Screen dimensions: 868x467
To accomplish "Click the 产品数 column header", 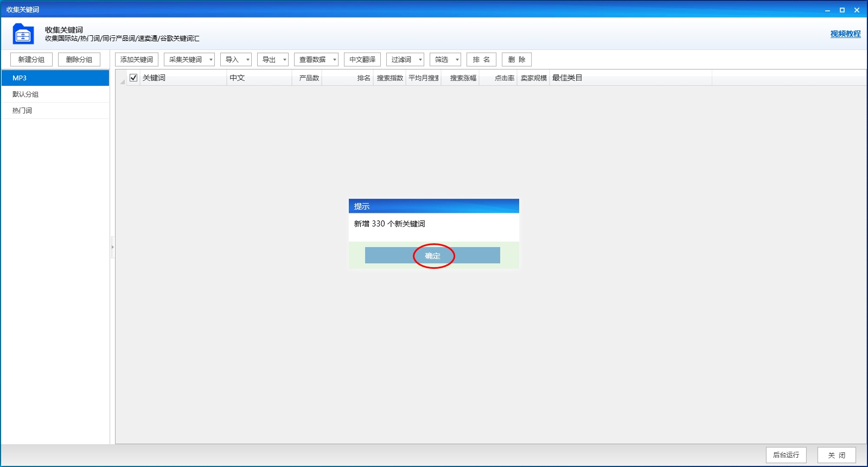I will point(307,78).
